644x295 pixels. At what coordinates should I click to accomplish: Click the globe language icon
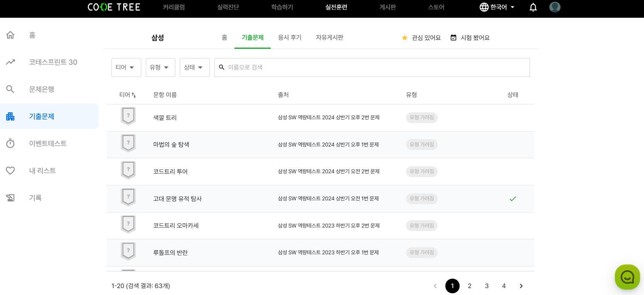pos(484,7)
